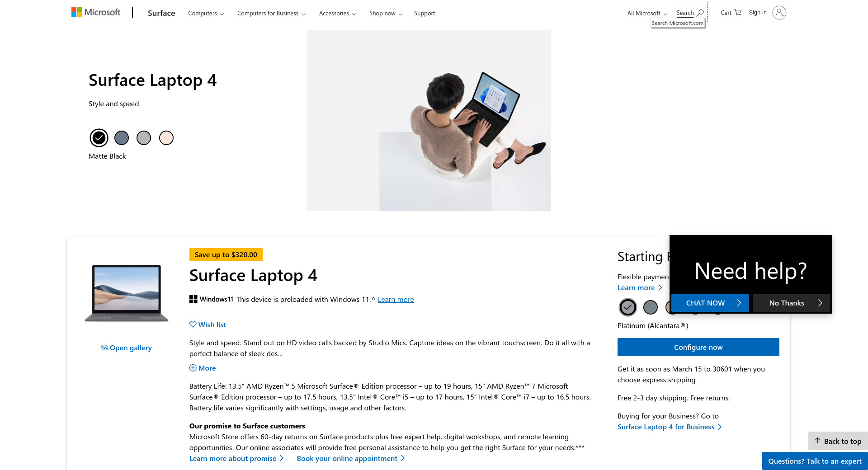868x470 pixels.
Task: Expand the Computers dropdown menu
Action: (206, 13)
